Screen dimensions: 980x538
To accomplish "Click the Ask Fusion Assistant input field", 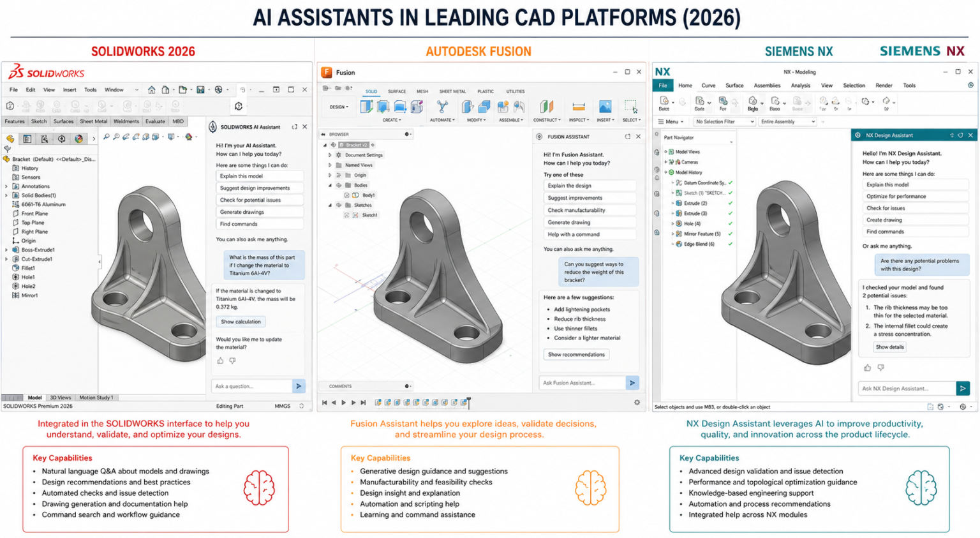I will [583, 383].
